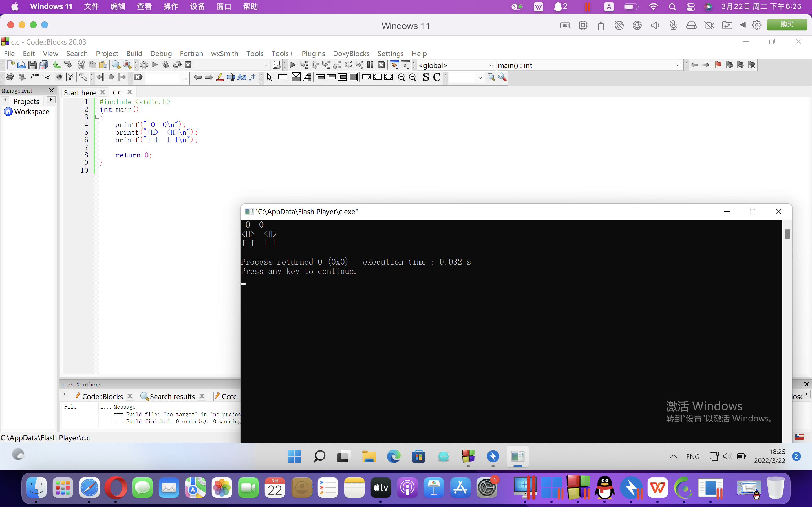Click the Build gear icon
812x507 pixels.
tap(144, 65)
